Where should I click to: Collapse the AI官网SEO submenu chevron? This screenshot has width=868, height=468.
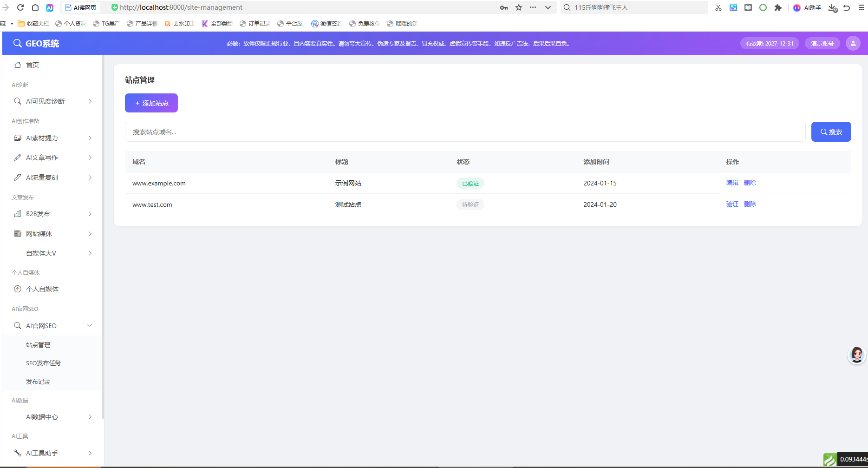[90, 325]
